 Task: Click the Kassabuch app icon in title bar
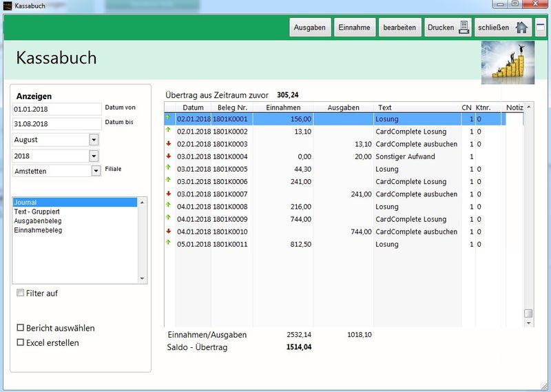8,5
